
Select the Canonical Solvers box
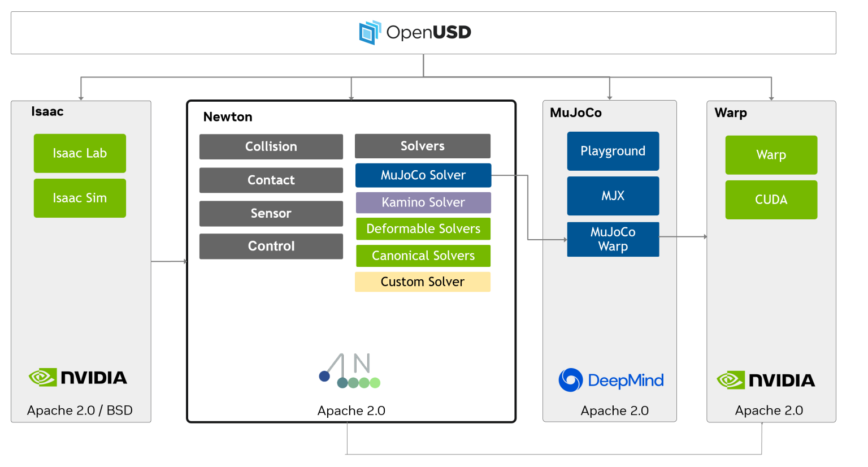pos(423,256)
